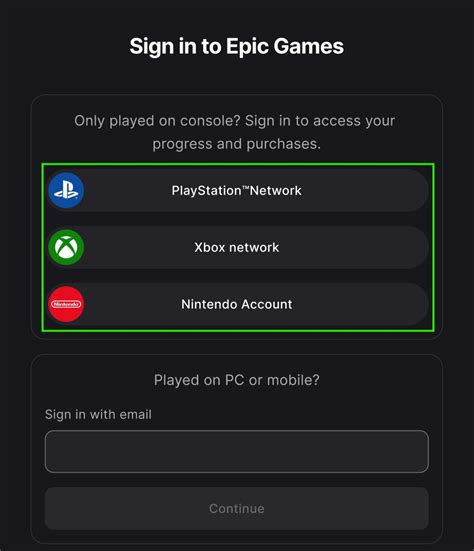Click the 'progress and purchases.' text line

(x=236, y=144)
